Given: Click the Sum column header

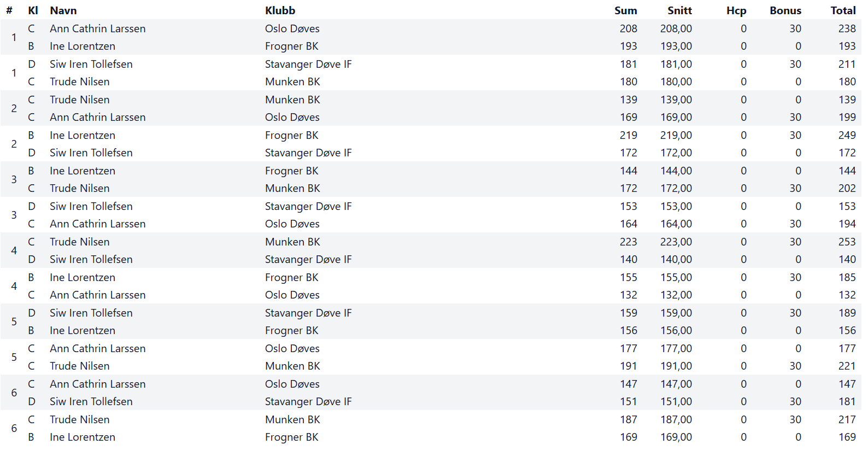Looking at the screenshot, I should pos(625,10).
